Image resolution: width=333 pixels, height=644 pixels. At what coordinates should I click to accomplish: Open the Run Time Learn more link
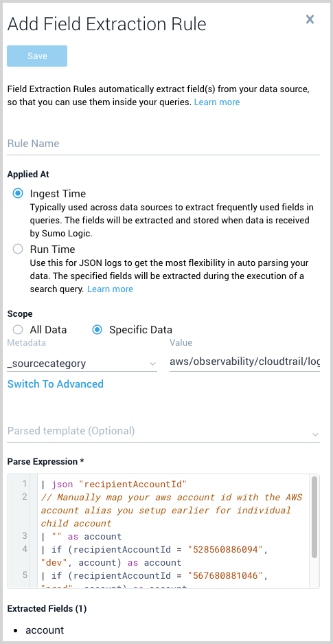[x=110, y=289]
